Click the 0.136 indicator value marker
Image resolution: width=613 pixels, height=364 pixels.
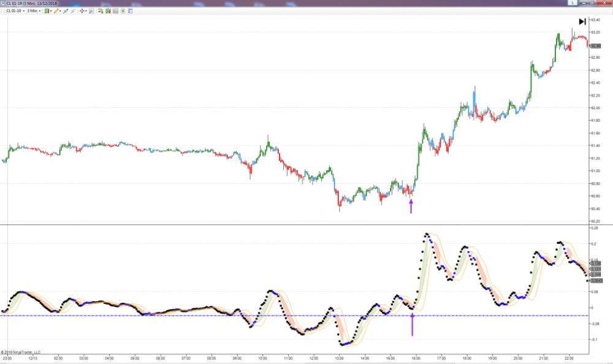click(595, 264)
